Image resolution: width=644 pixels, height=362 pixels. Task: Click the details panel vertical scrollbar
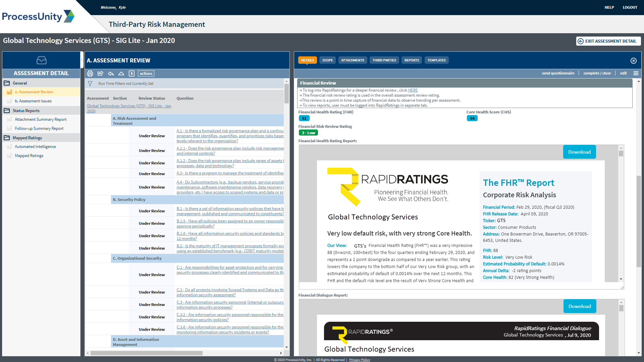tap(639, 221)
